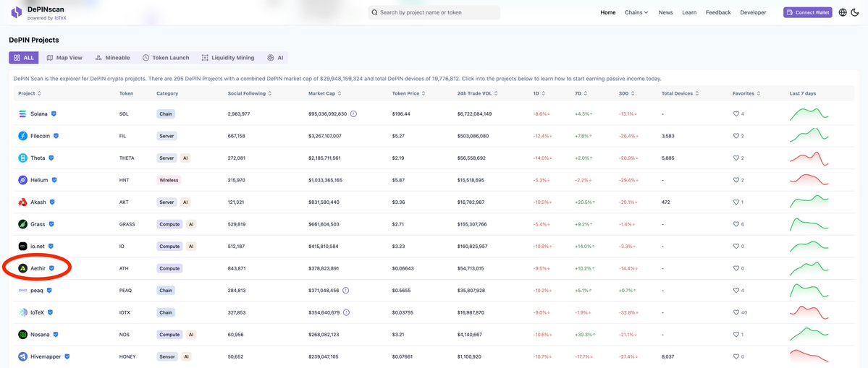Click the project search field
This screenshot has width=868, height=368.
tap(434, 12)
